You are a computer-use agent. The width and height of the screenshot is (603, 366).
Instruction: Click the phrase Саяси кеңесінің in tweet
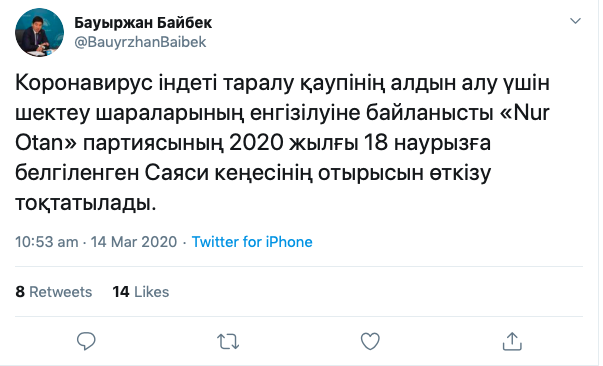pyautogui.click(x=227, y=173)
